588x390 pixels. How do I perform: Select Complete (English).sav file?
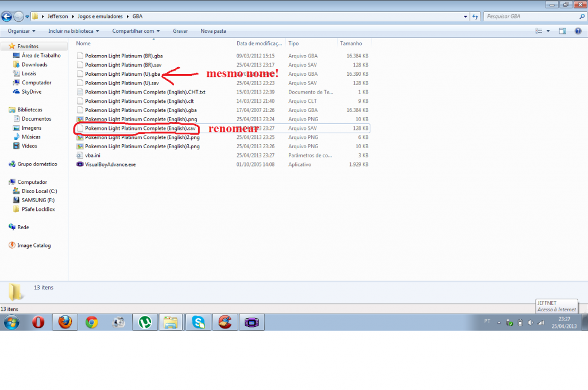pos(222,128)
